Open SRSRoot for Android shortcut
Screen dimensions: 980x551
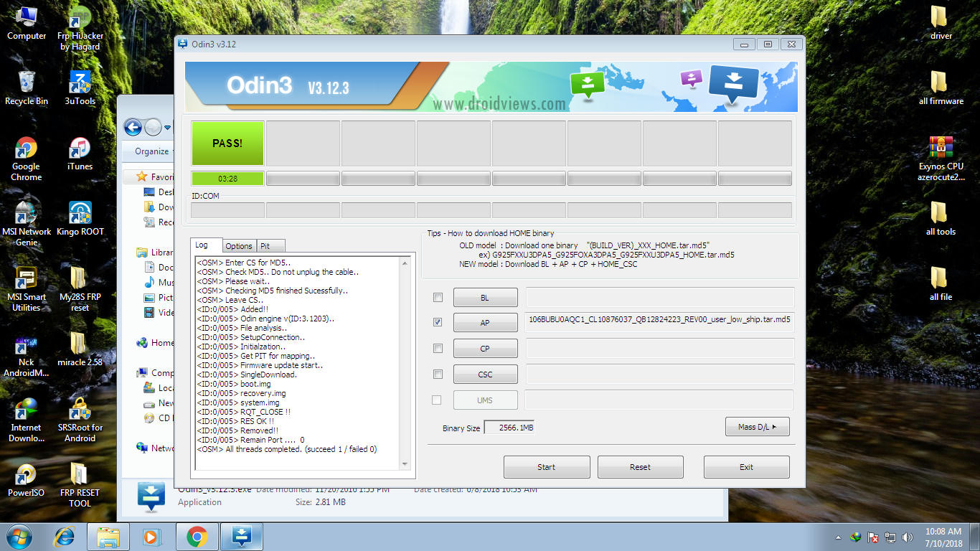coord(80,420)
